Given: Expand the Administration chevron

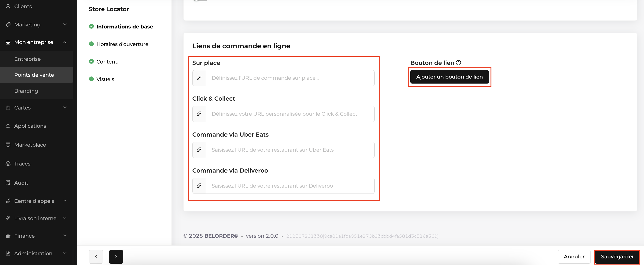Looking at the screenshot, I should click(x=65, y=253).
